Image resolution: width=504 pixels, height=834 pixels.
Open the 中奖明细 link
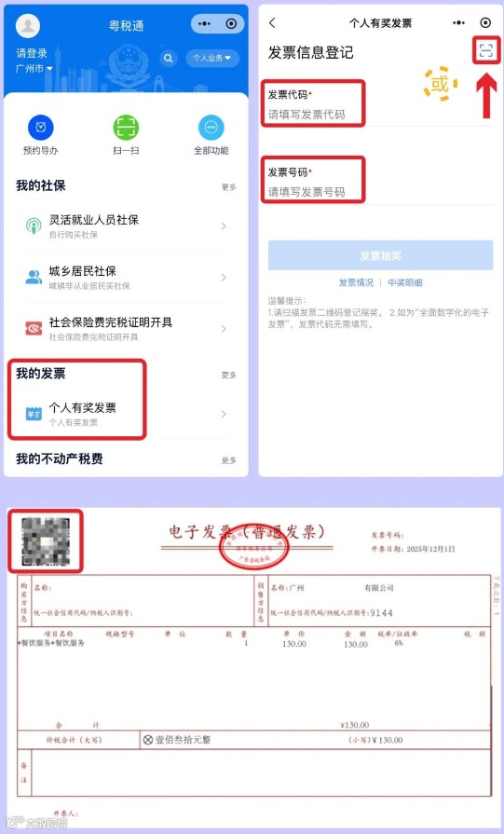(405, 282)
